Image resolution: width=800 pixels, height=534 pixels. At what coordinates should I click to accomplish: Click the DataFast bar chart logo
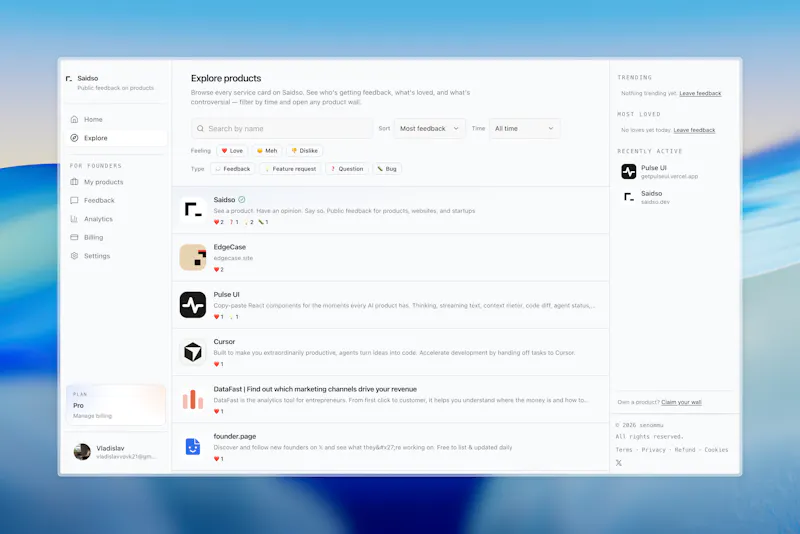(193, 399)
